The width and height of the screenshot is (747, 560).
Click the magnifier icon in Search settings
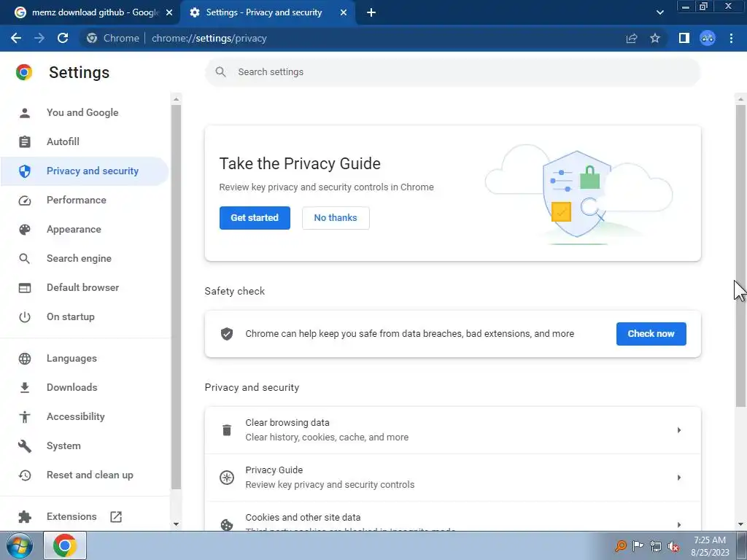[220, 72]
